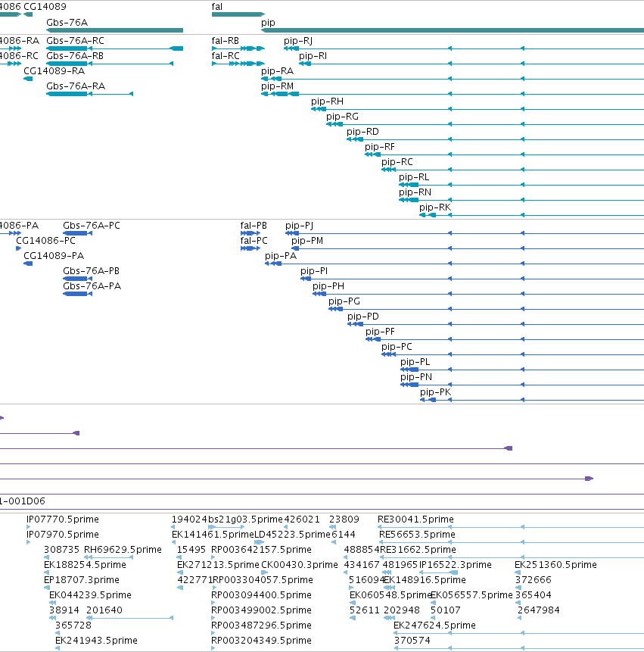Select transcript pip-RF
The height and width of the screenshot is (652, 644).
[380, 147]
